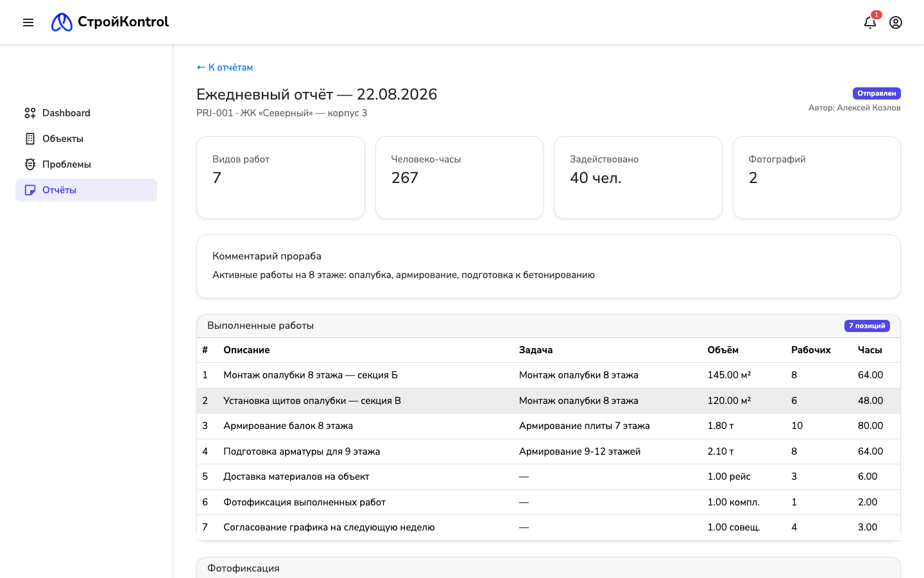Click the Объекты building icon
Image resolution: width=924 pixels, height=578 pixels.
30,139
